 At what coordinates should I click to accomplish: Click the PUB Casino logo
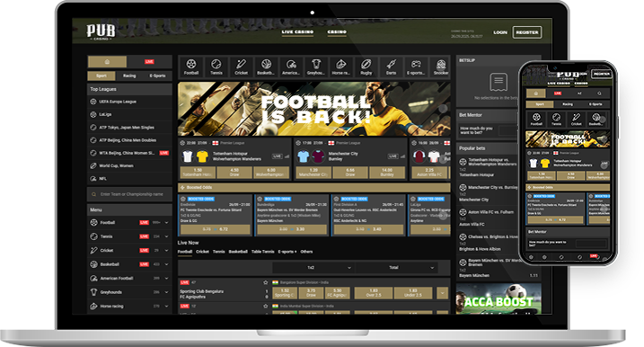coord(101,31)
